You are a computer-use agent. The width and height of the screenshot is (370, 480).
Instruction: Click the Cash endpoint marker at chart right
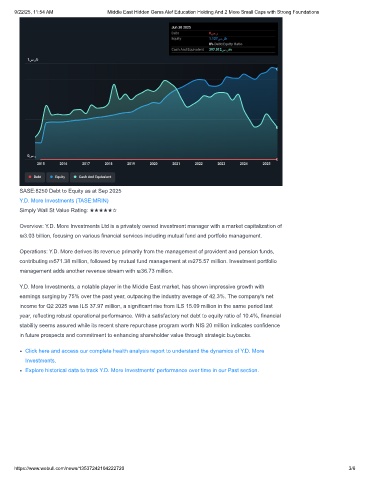click(277, 127)
